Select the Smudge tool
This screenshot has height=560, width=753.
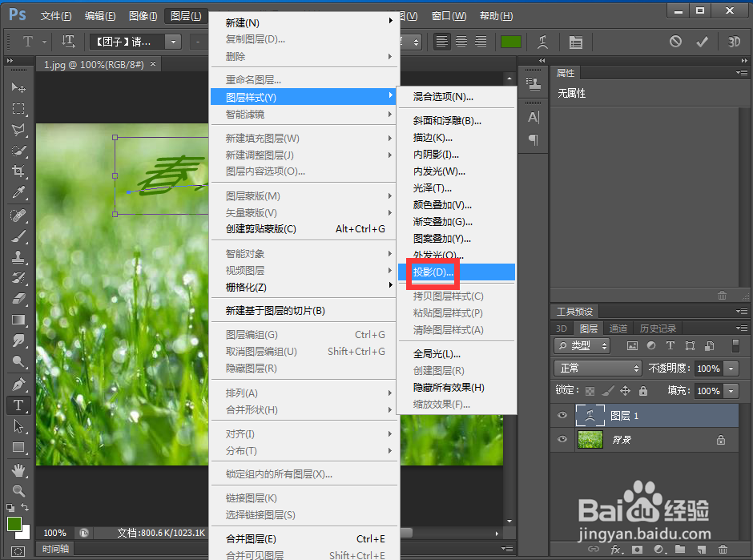click(x=18, y=340)
